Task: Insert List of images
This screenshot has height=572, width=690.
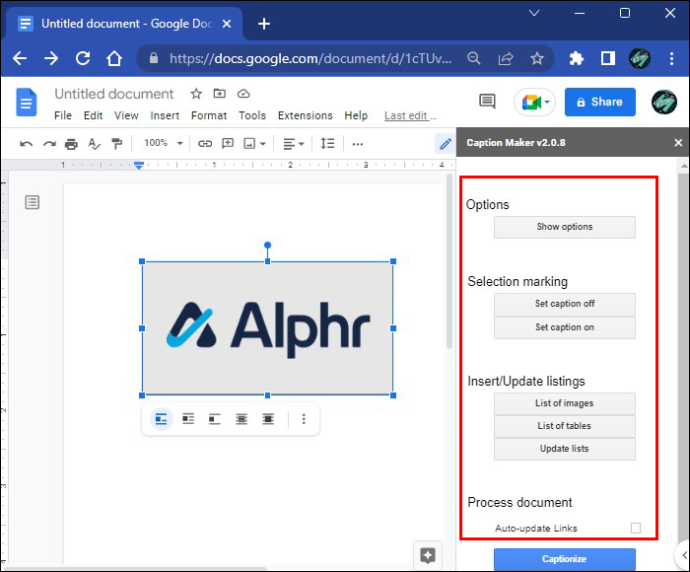Action: click(565, 403)
